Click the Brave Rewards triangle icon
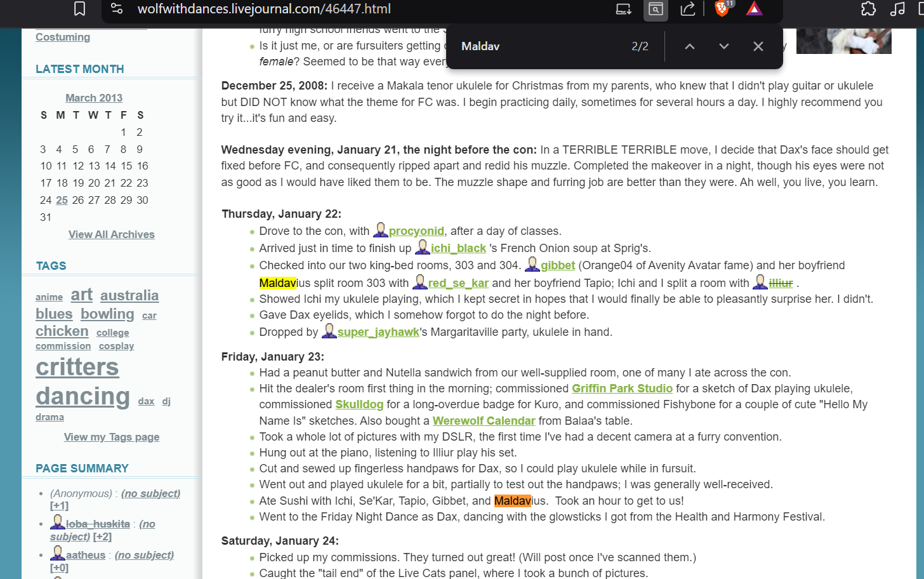924x579 pixels. [x=754, y=9]
